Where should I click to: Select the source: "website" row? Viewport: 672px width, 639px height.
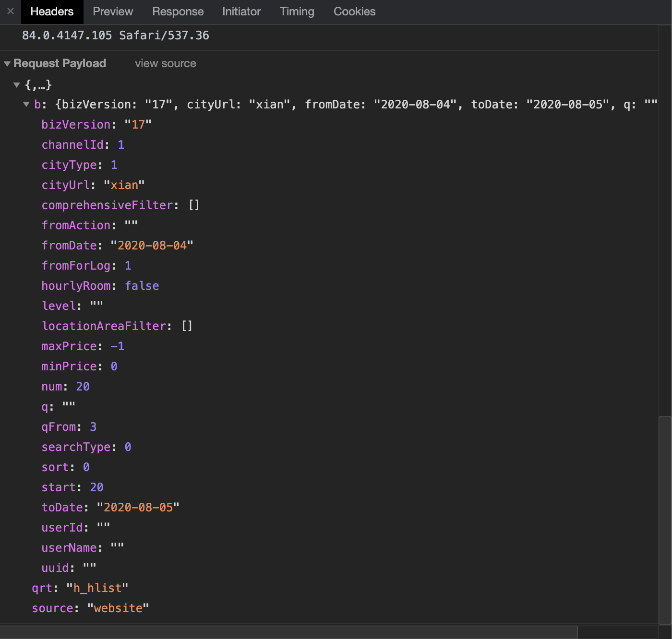coord(91,608)
